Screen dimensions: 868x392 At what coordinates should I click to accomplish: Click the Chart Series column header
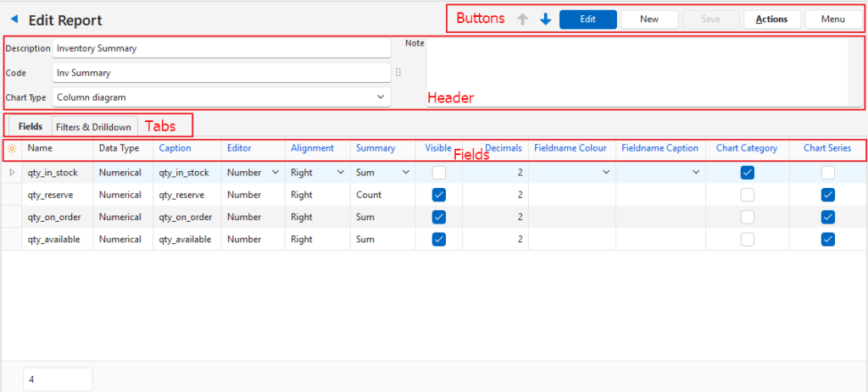[827, 148]
